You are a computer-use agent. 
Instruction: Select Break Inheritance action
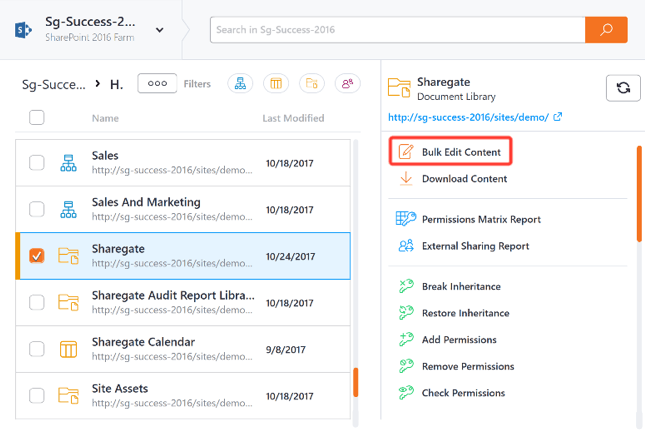coord(461,286)
